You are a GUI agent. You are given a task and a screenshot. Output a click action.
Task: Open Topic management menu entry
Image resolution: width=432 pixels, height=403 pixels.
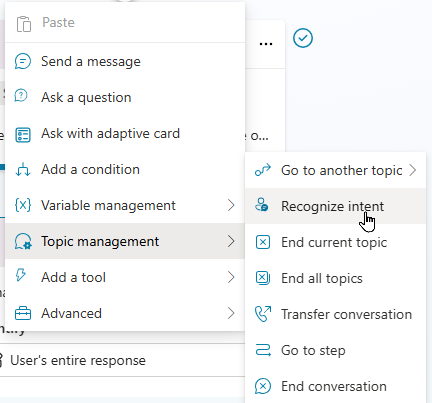(x=125, y=241)
